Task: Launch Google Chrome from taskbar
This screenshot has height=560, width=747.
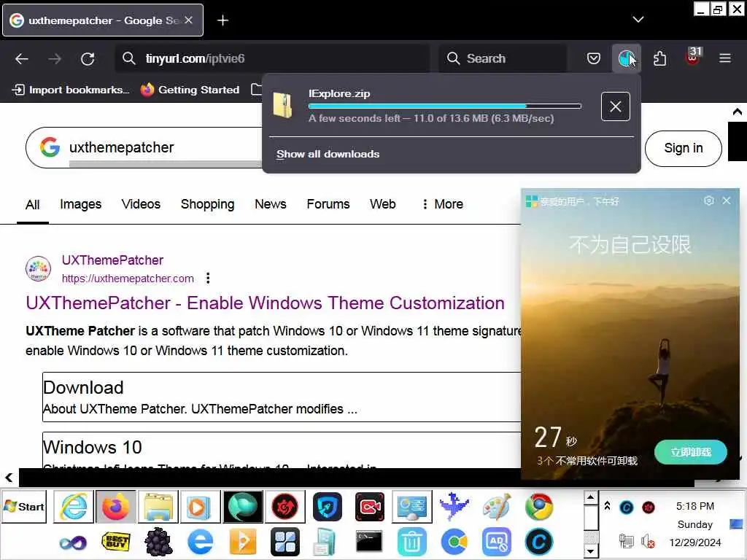Action: pyautogui.click(x=539, y=507)
